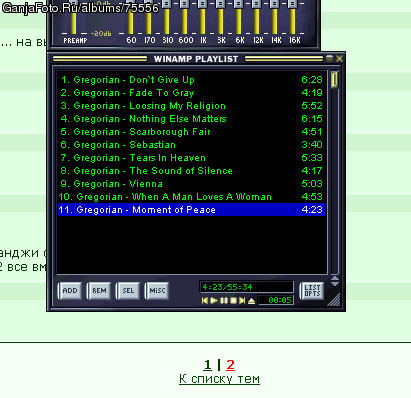Click the mini play button in playlist
This screenshot has height=398, width=411.
point(214,301)
